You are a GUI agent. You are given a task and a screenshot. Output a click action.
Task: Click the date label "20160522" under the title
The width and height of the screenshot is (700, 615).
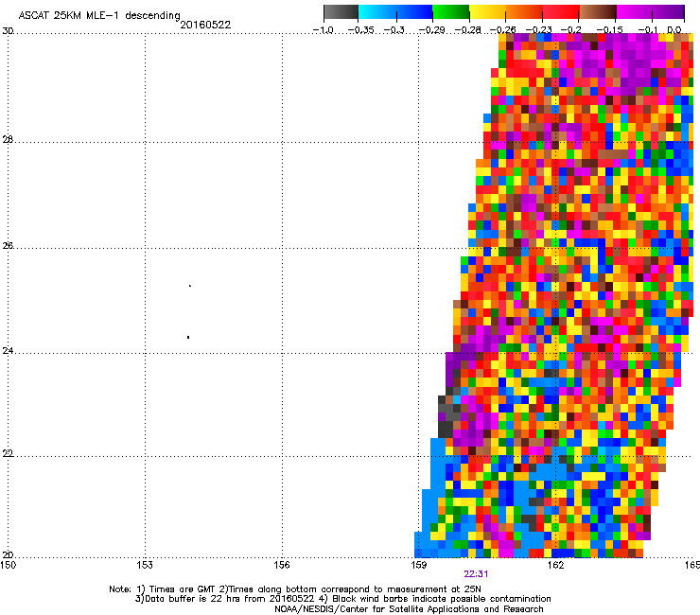click(205, 25)
